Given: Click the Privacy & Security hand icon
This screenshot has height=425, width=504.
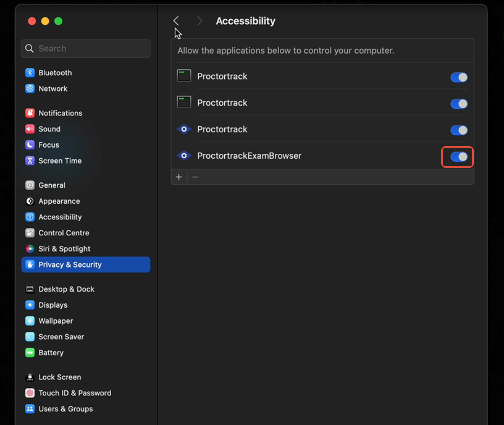Looking at the screenshot, I should 30,264.
